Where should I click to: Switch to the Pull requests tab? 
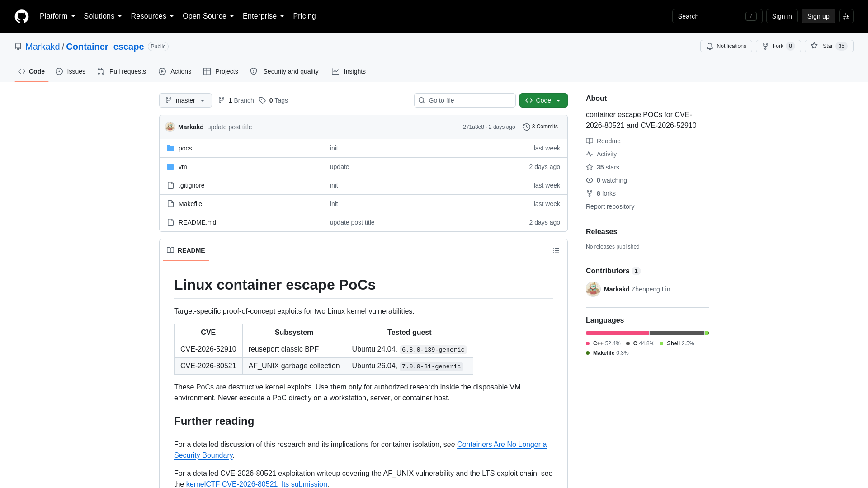(122, 71)
